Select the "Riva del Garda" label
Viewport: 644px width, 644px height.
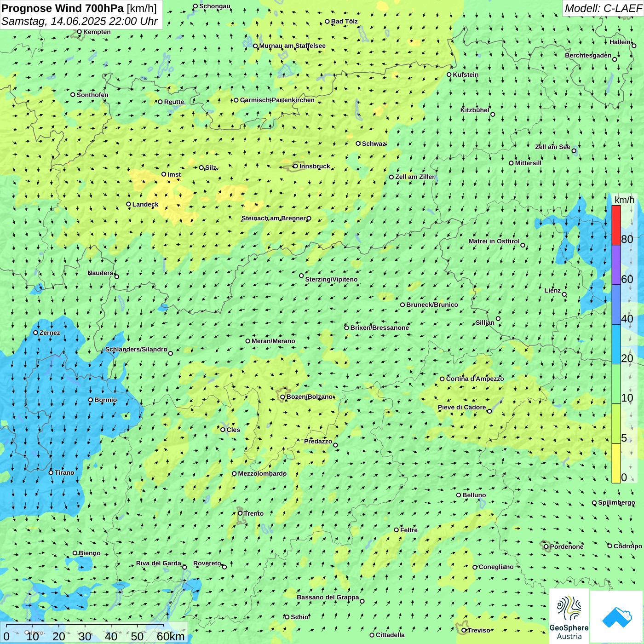click(159, 563)
